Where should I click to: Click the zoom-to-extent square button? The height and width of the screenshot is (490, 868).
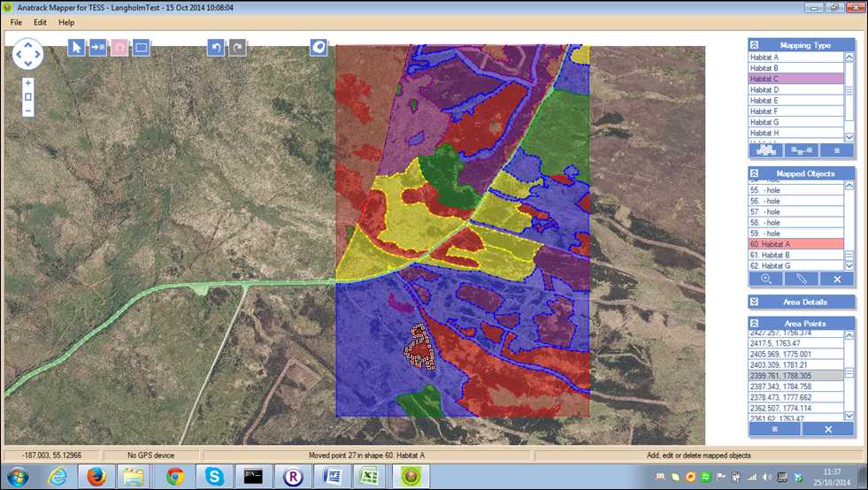pyautogui.click(x=28, y=97)
